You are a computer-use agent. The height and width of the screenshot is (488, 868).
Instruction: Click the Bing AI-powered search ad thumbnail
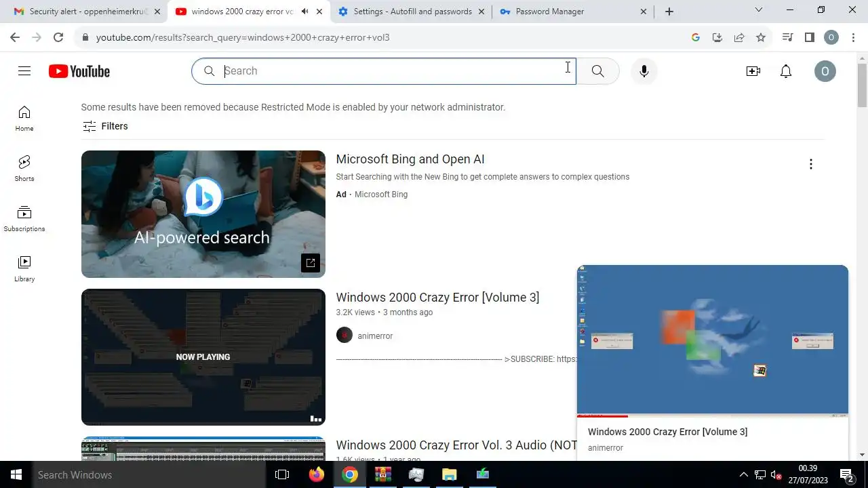coord(203,214)
